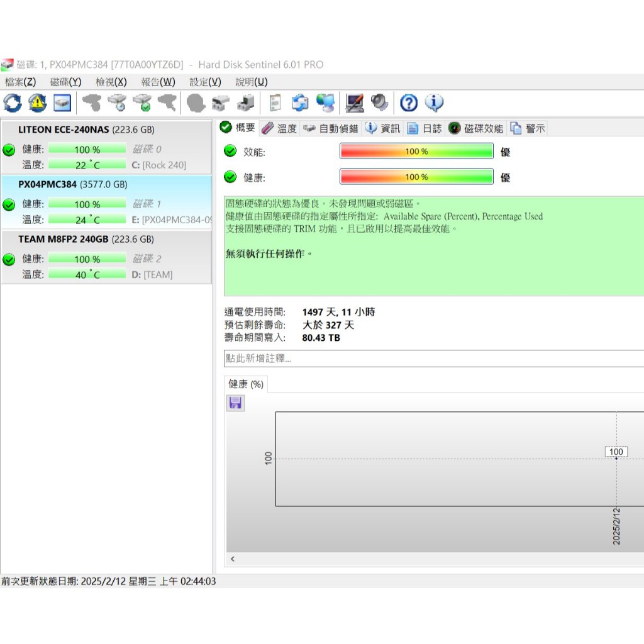Click the info bubble icon in toolbar
The width and height of the screenshot is (644, 644).
[434, 103]
